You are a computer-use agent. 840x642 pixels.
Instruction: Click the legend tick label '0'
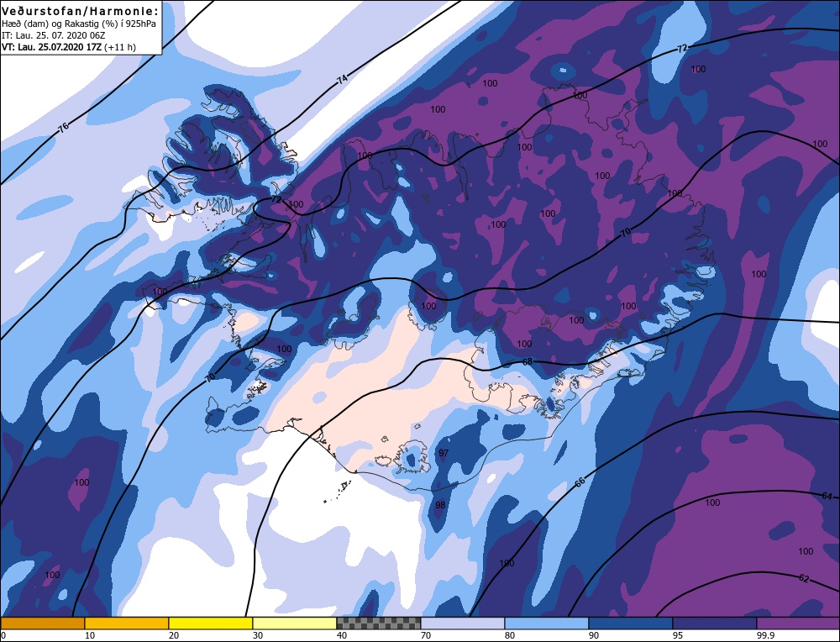click(x=3, y=635)
